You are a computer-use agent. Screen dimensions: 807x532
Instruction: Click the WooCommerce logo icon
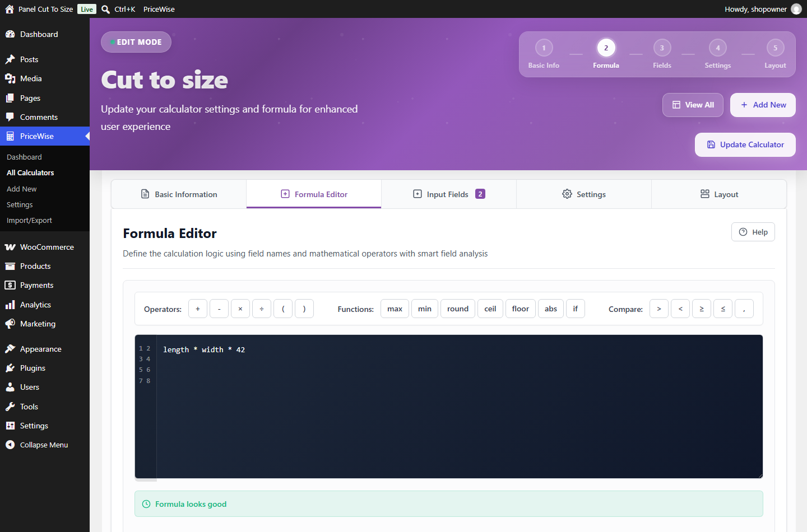pyautogui.click(x=10, y=247)
